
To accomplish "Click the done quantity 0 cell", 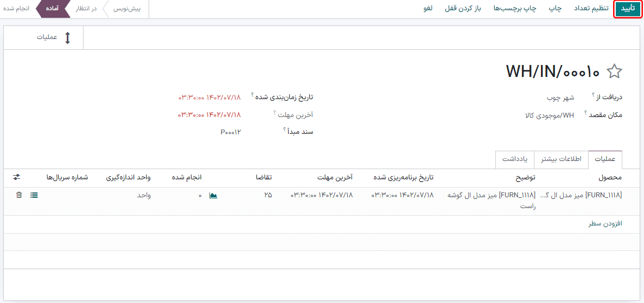I will pos(200,195).
